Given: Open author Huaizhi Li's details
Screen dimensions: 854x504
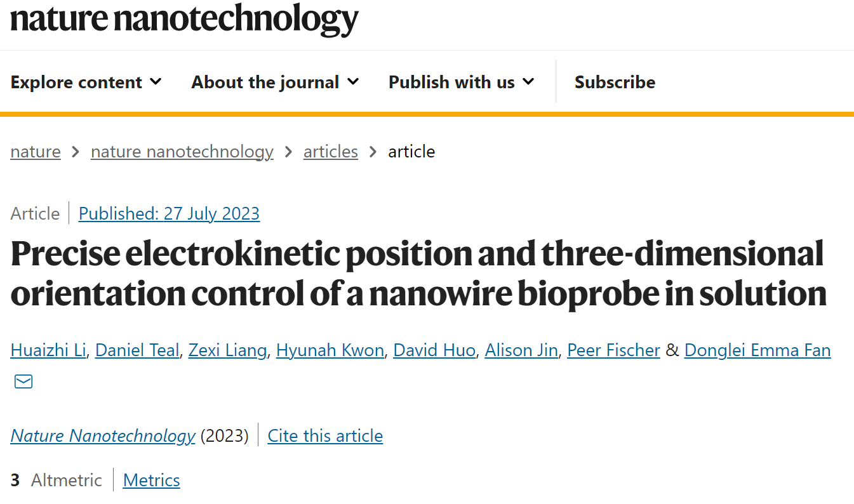Looking at the screenshot, I should click(x=48, y=350).
